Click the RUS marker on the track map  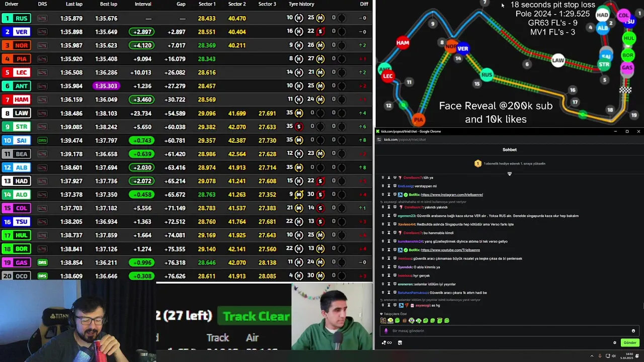pos(487,75)
